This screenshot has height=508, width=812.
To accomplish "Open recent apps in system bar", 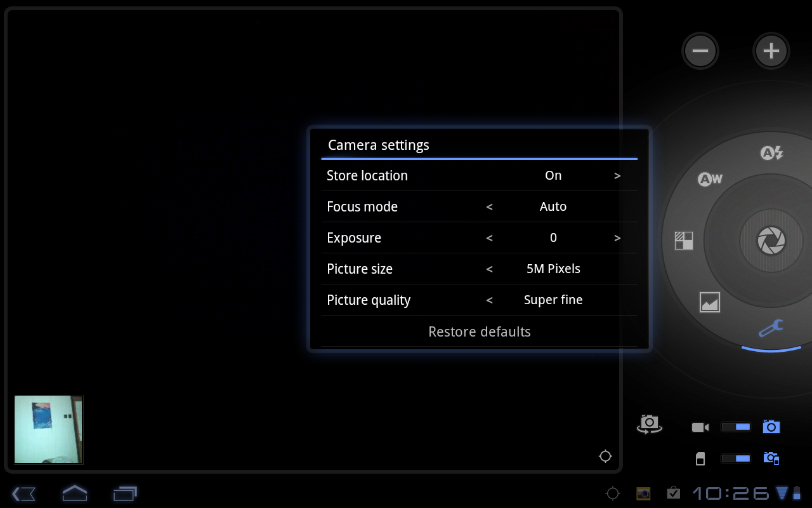I will click(125, 493).
